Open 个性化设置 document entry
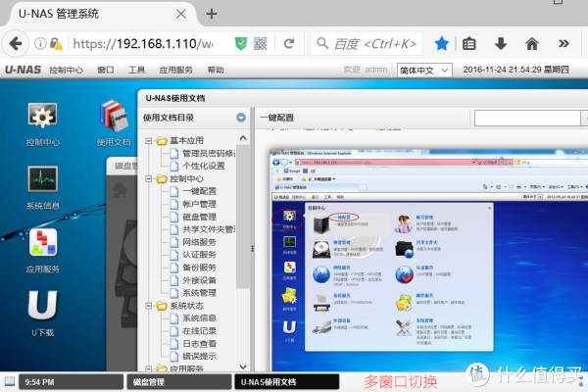Screen dimensions: 588x392 point(204,166)
